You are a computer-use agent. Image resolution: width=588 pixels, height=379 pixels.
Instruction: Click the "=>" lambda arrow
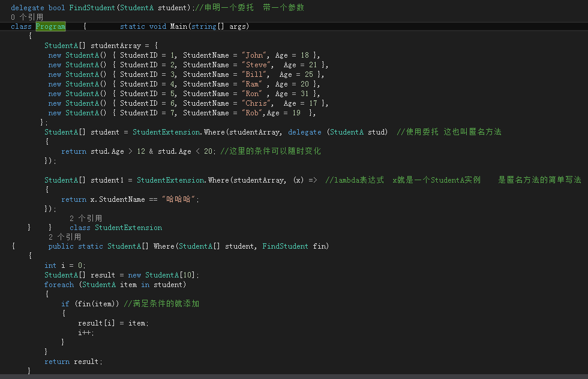(313, 180)
